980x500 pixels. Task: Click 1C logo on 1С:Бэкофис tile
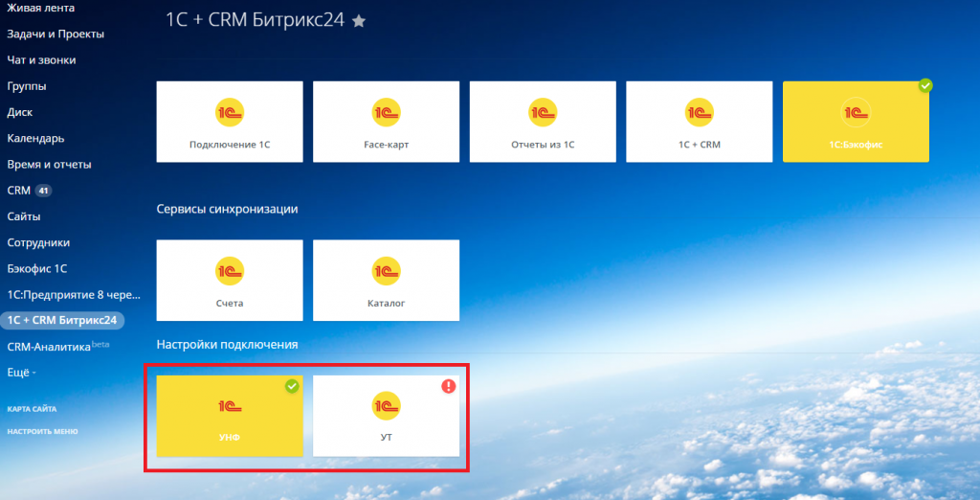[856, 113]
